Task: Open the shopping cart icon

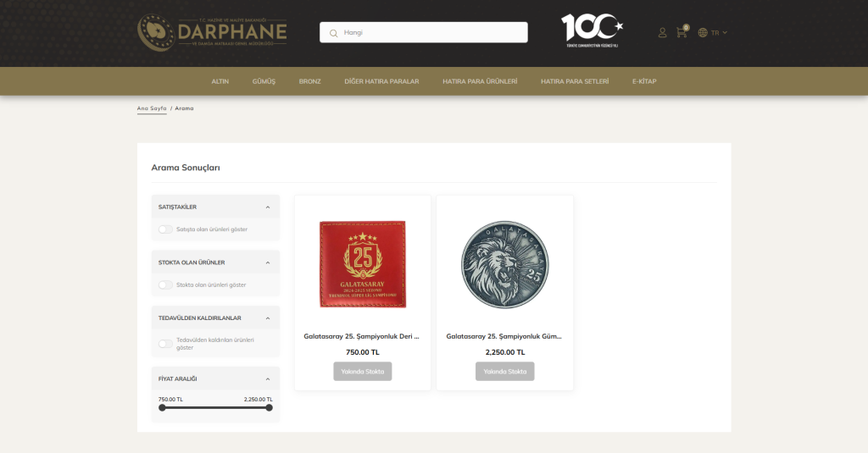Action: tap(682, 32)
